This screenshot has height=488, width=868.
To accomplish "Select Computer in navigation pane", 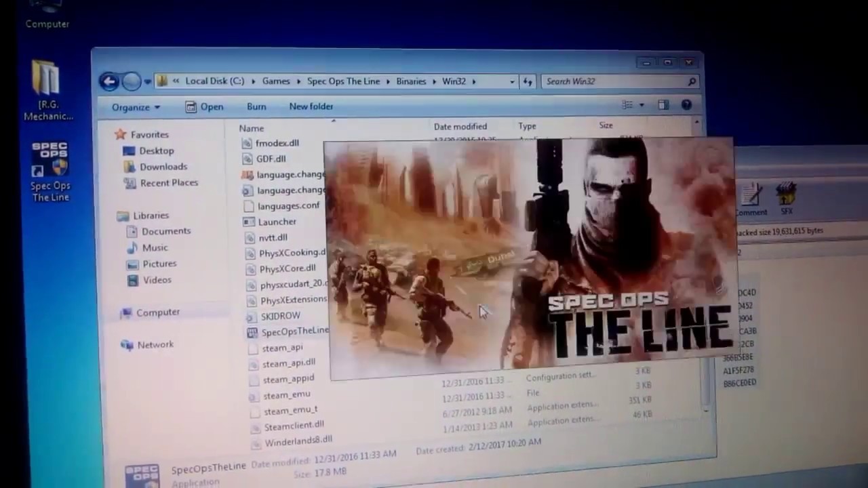I will (x=150, y=312).
